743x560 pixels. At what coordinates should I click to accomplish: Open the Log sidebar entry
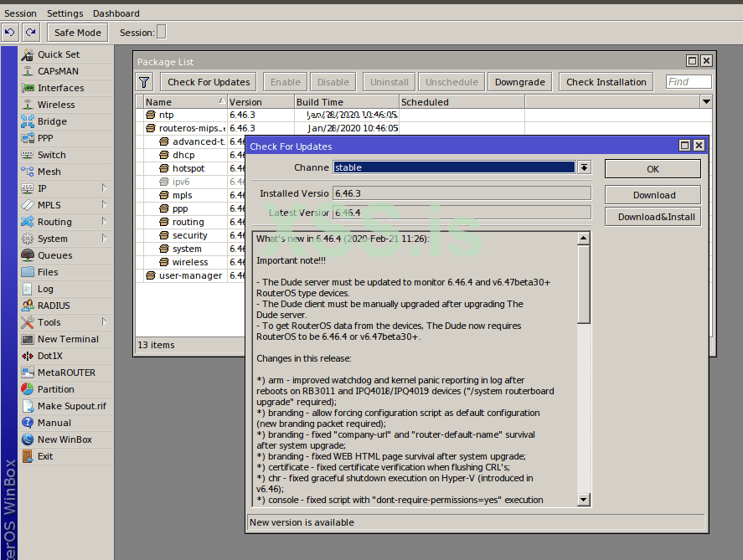45,289
